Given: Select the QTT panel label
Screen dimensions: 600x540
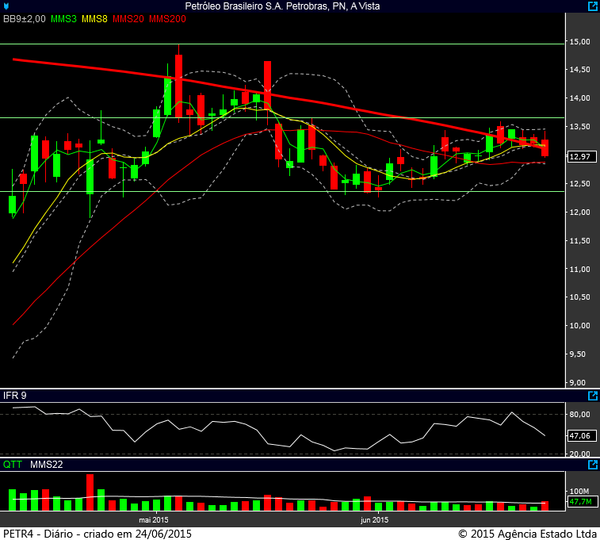Looking at the screenshot, I should [12, 465].
